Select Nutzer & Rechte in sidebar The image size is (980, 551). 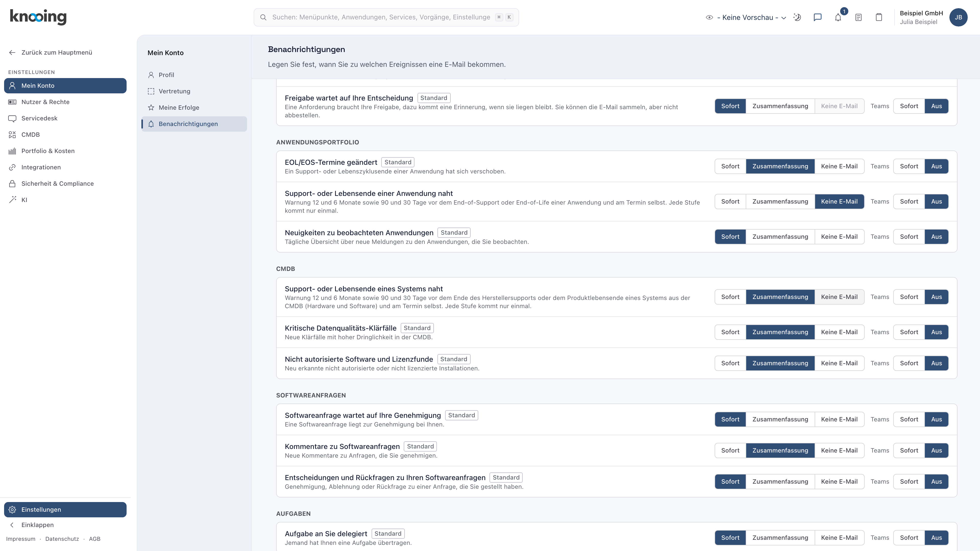[x=65, y=102]
